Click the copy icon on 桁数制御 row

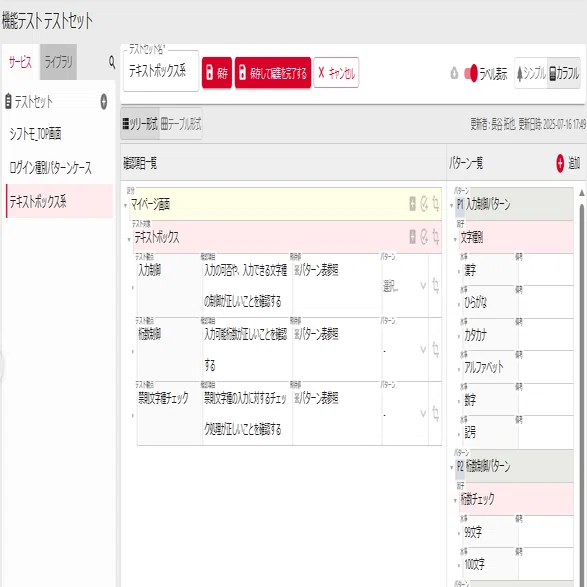tap(436, 350)
